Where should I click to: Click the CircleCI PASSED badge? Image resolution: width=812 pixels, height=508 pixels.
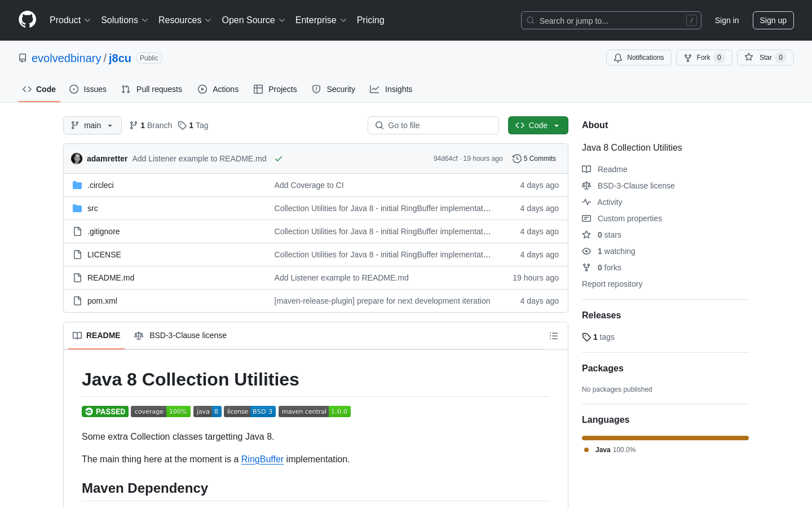click(105, 411)
